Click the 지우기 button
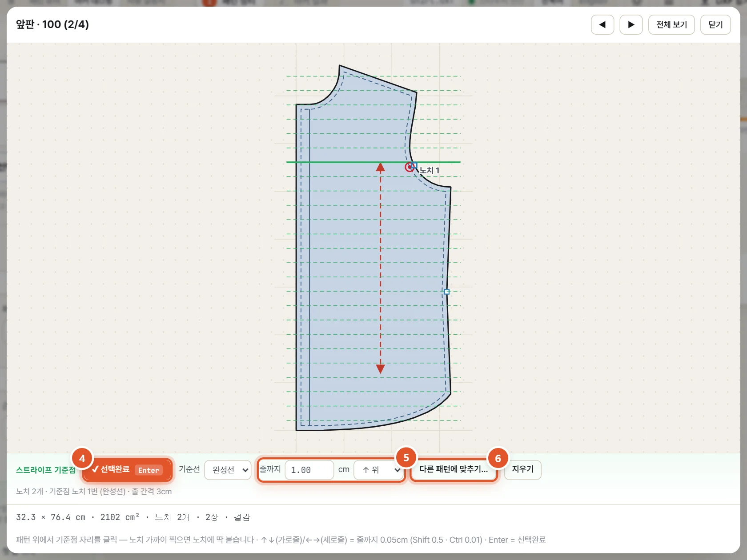The width and height of the screenshot is (747, 560). pyautogui.click(x=522, y=469)
